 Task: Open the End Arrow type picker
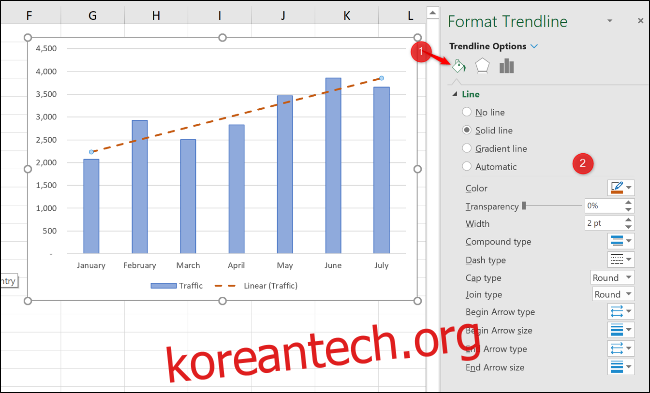pyautogui.click(x=621, y=348)
